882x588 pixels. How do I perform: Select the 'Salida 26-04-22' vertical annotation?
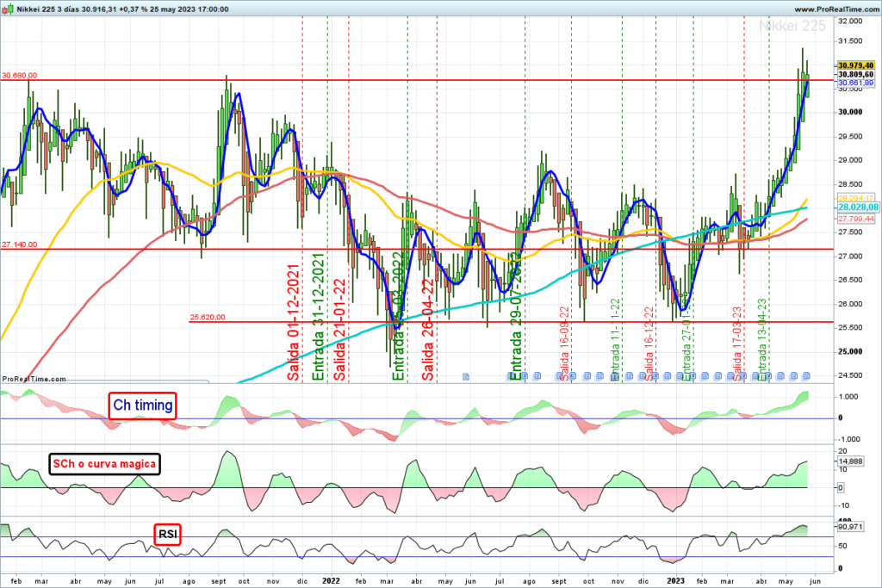pyautogui.click(x=428, y=330)
